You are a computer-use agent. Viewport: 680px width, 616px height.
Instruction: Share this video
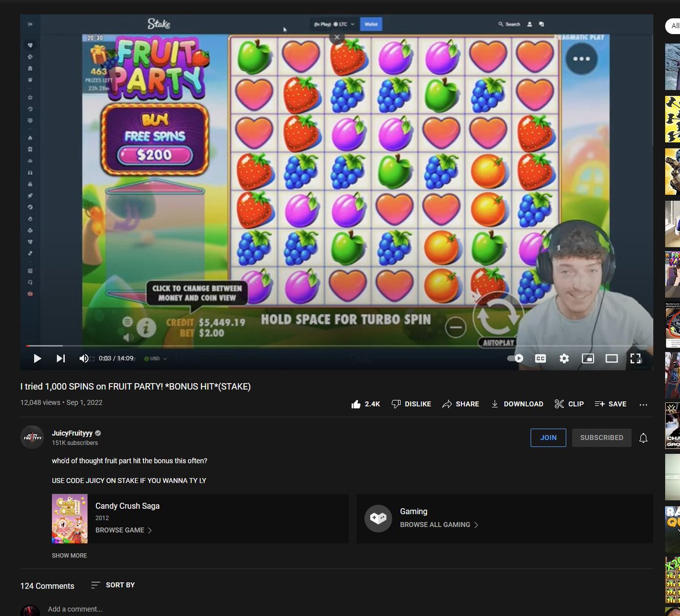tap(461, 404)
